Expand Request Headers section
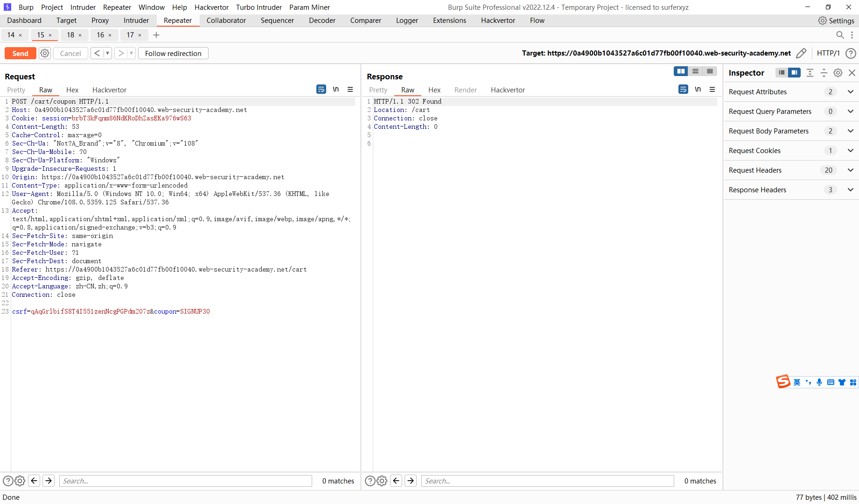This screenshot has height=504, width=859. (x=791, y=170)
